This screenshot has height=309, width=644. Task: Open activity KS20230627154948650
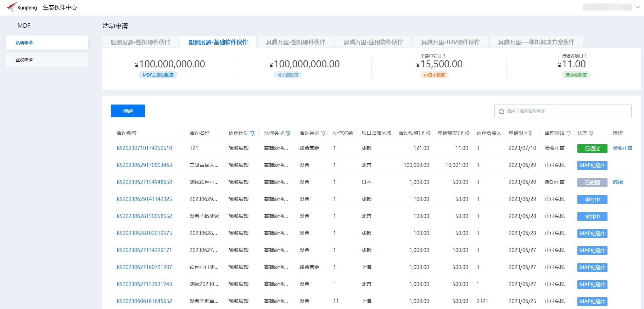(144, 182)
